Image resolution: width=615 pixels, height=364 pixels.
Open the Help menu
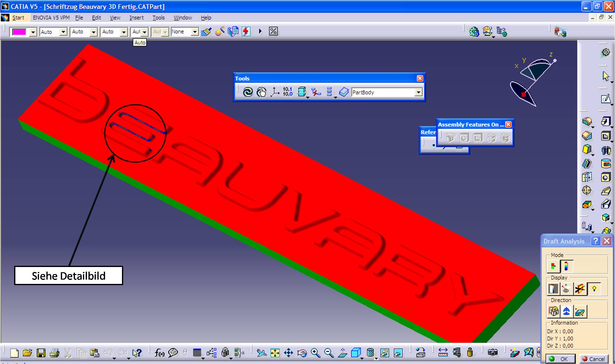[206, 18]
